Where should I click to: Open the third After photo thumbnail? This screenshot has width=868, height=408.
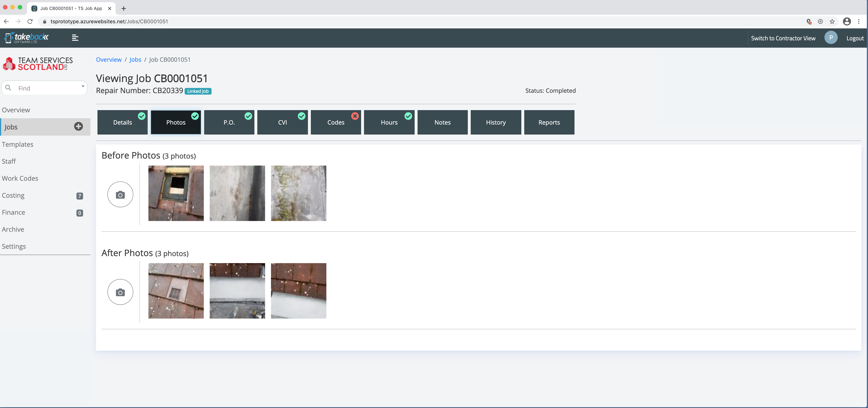(299, 291)
